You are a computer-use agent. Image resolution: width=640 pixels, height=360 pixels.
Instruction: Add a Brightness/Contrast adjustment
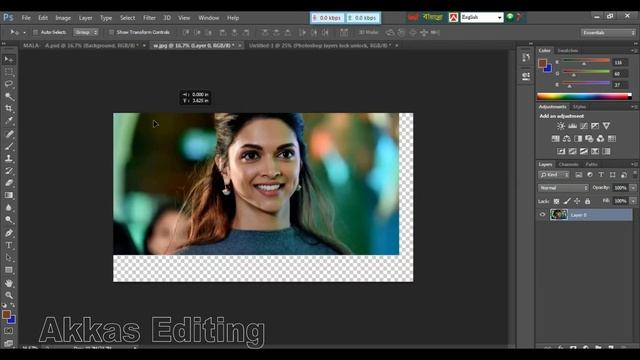click(561, 126)
